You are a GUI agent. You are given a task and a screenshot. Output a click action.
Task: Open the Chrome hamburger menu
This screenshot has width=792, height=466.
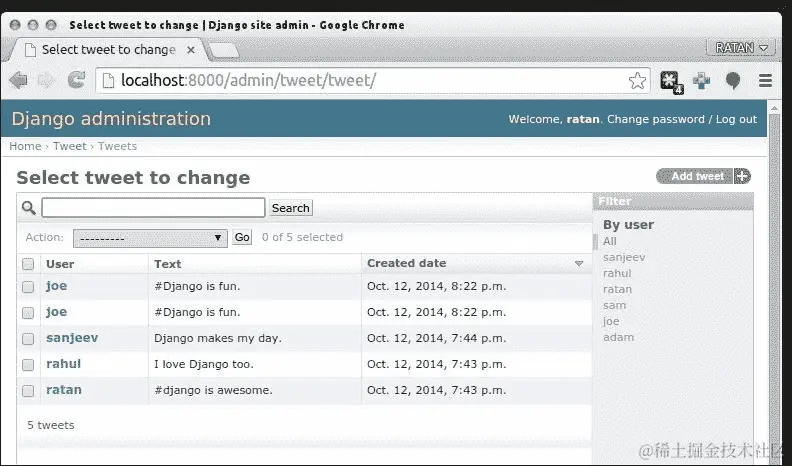pos(766,80)
